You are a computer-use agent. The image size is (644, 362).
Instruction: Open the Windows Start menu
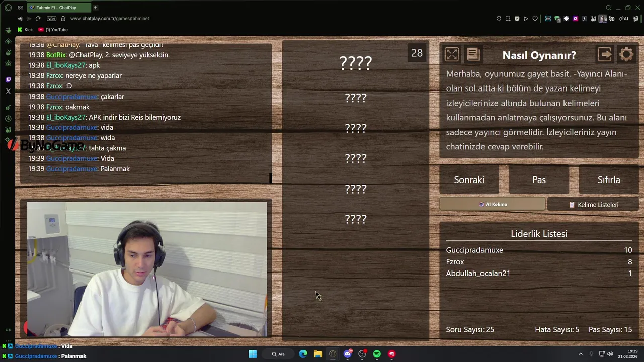tap(253, 354)
